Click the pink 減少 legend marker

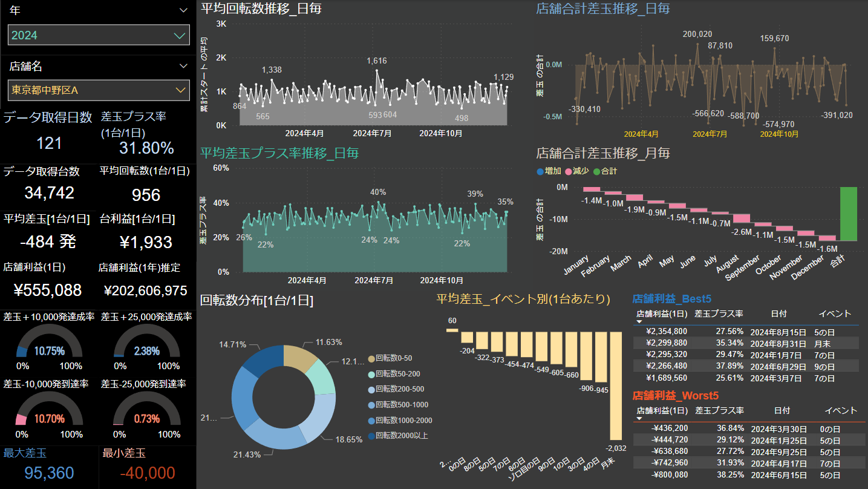(568, 171)
